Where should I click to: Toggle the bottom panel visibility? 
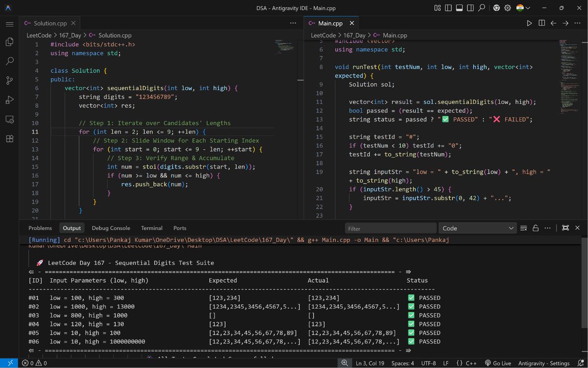tap(460, 8)
